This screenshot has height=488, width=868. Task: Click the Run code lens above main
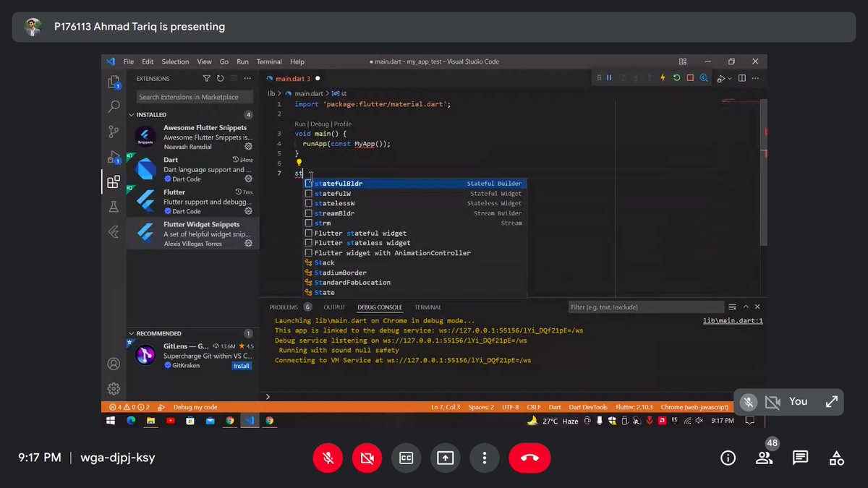(x=300, y=124)
